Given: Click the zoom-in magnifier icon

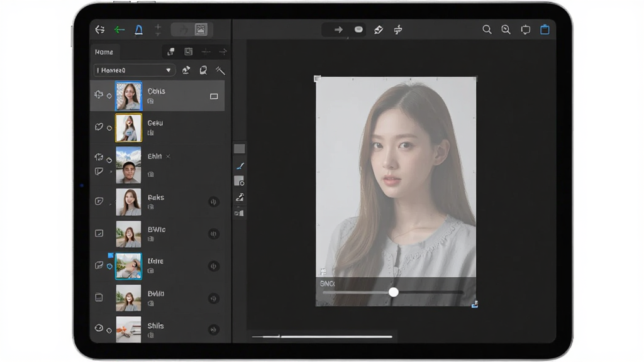Looking at the screenshot, I should 506,30.
